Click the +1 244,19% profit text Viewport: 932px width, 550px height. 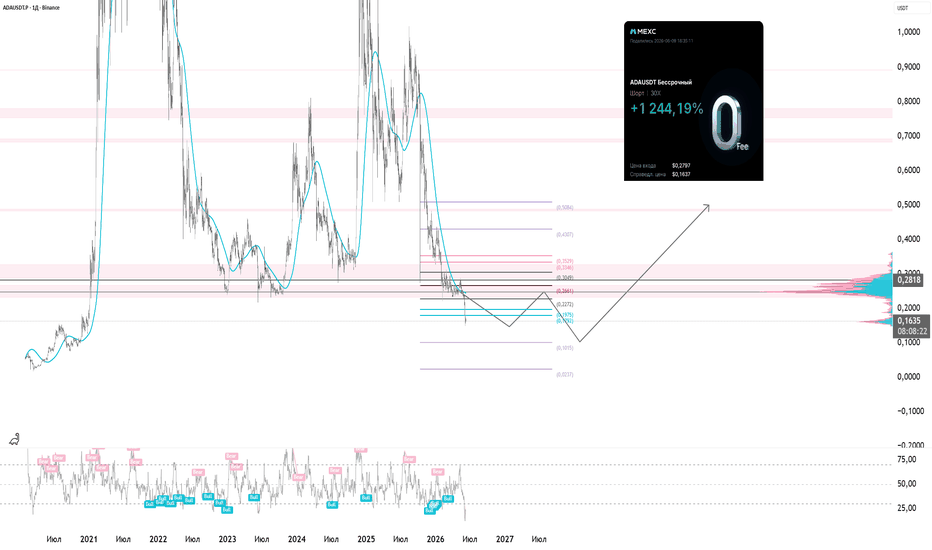(666, 109)
